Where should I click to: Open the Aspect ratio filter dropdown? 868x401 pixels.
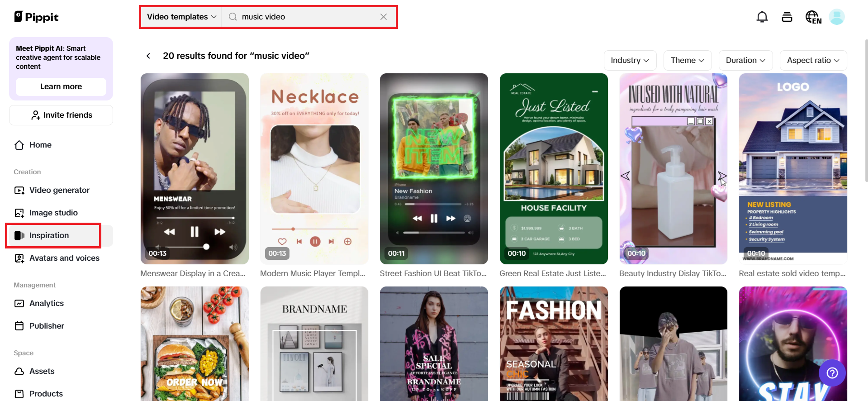813,60
